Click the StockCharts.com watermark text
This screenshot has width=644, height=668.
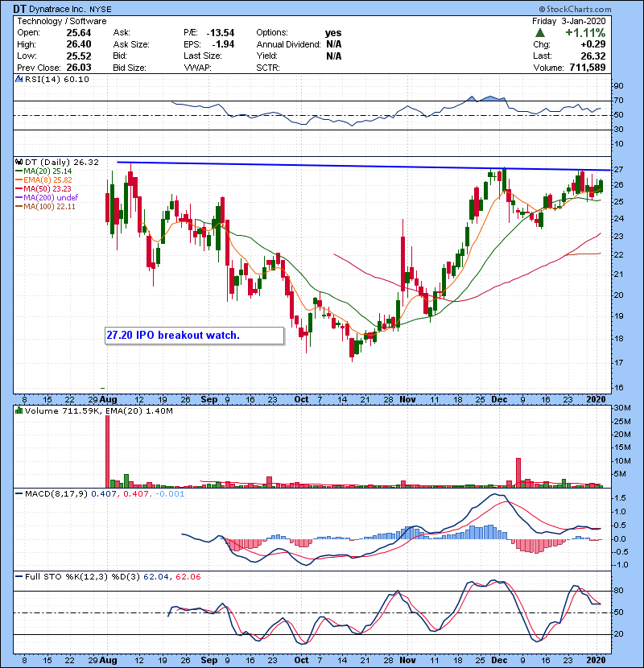[575, 9]
